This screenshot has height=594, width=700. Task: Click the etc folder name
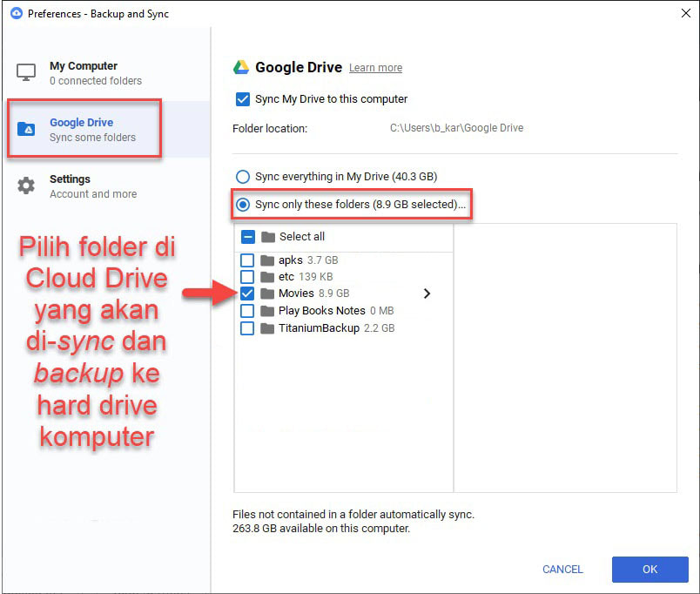[x=286, y=277]
